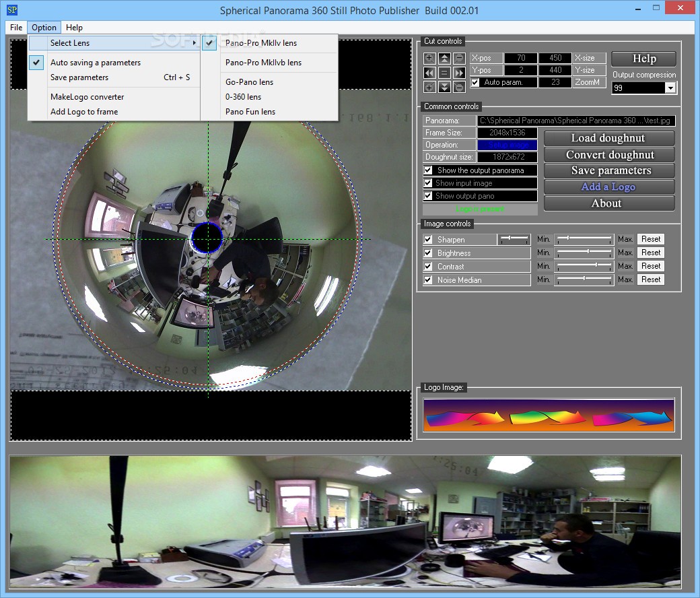Click the X-pos value field 70
700x598 pixels.
click(x=521, y=58)
